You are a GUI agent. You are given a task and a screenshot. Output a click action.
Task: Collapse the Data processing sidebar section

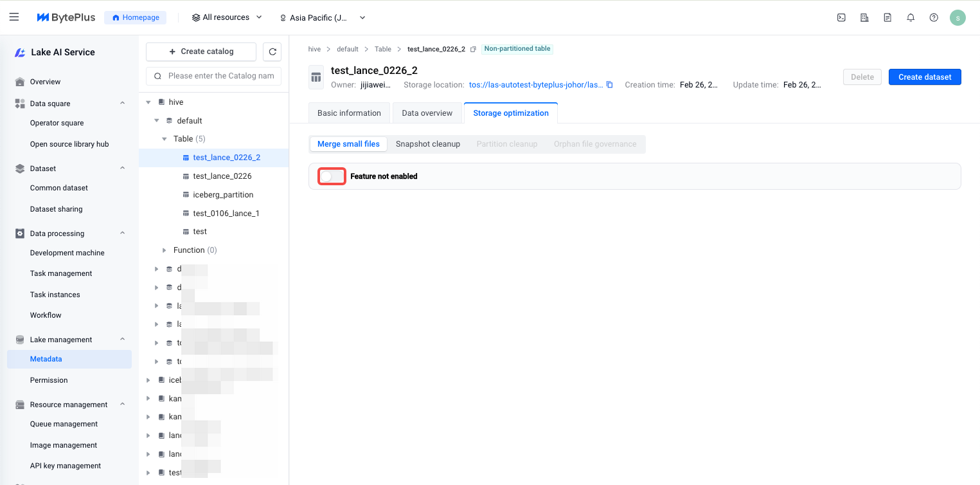(x=123, y=233)
